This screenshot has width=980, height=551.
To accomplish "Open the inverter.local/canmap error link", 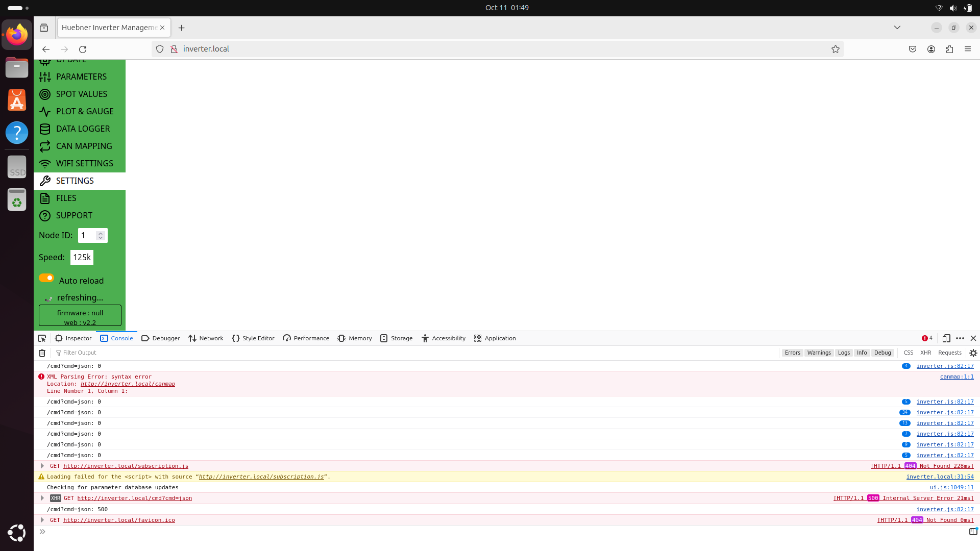I will [x=128, y=384].
